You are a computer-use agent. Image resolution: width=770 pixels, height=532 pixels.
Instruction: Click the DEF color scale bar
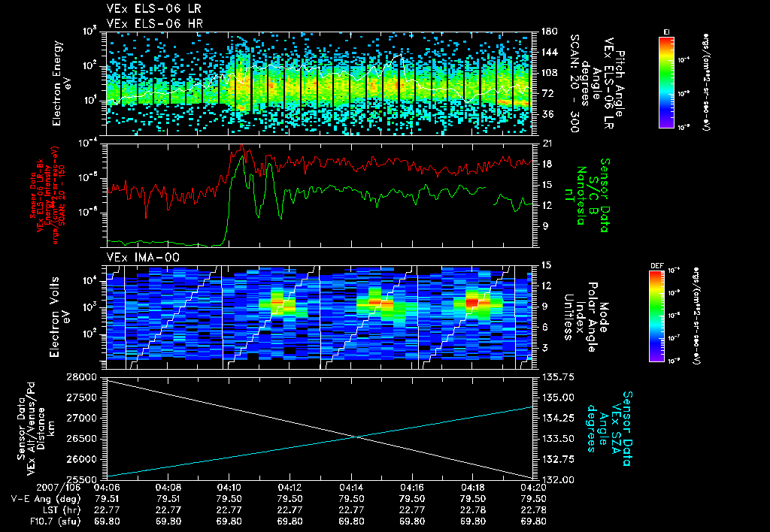tap(657, 316)
